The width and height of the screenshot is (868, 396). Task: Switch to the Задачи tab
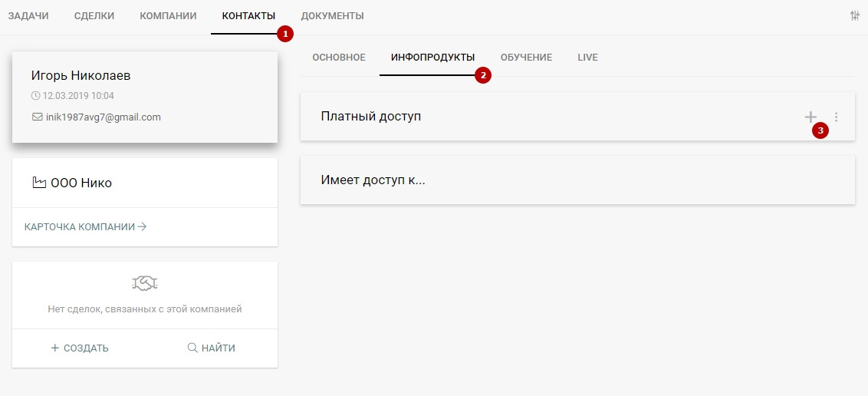pyautogui.click(x=28, y=16)
